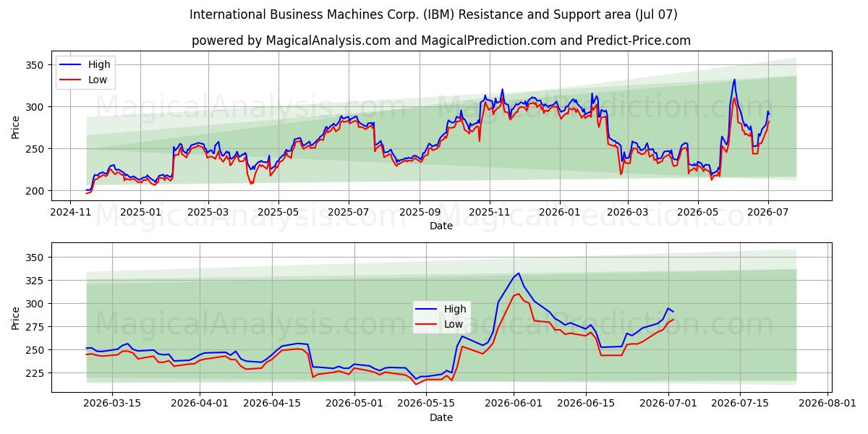Click the bottom chart y-axis value '225'
868x434 pixels.
tap(35, 373)
